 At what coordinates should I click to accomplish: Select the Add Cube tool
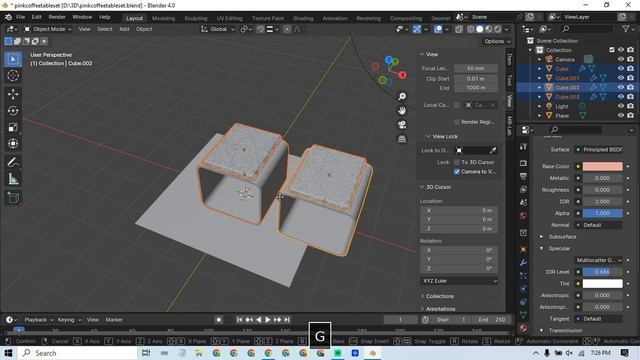[x=13, y=198]
